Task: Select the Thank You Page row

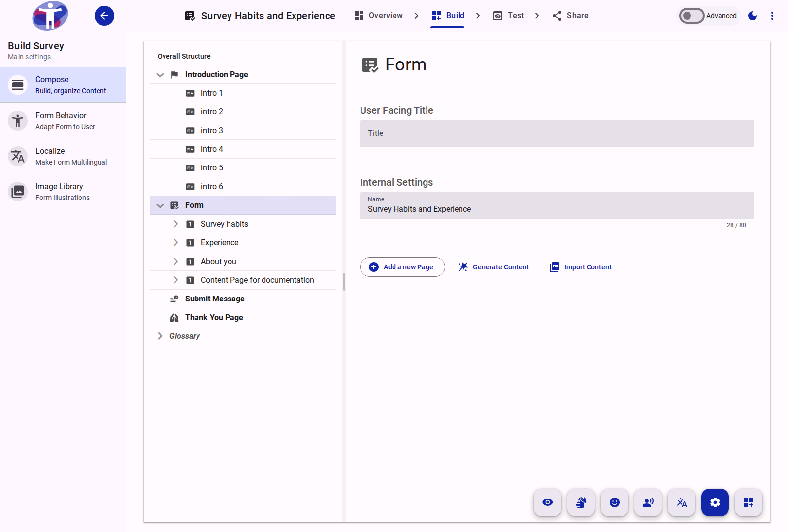Action: (243, 318)
